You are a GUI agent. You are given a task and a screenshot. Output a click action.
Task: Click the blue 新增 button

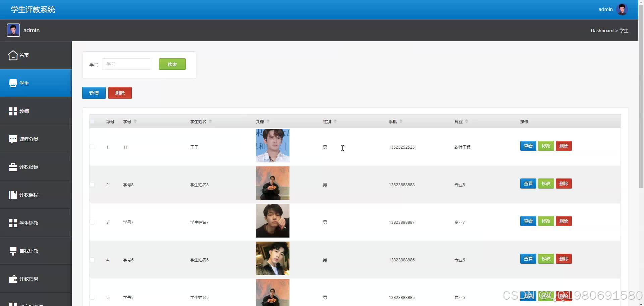[94, 93]
